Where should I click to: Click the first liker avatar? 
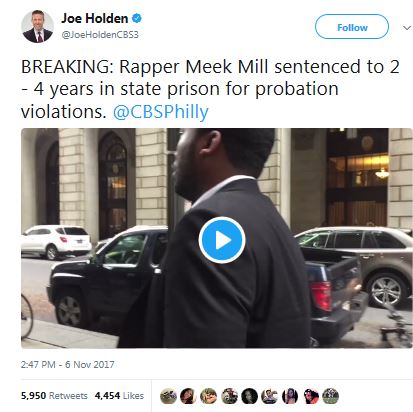click(x=168, y=396)
